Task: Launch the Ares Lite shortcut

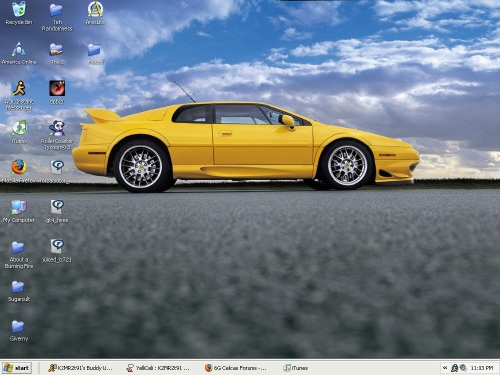Action: pyautogui.click(x=95, y=13)
